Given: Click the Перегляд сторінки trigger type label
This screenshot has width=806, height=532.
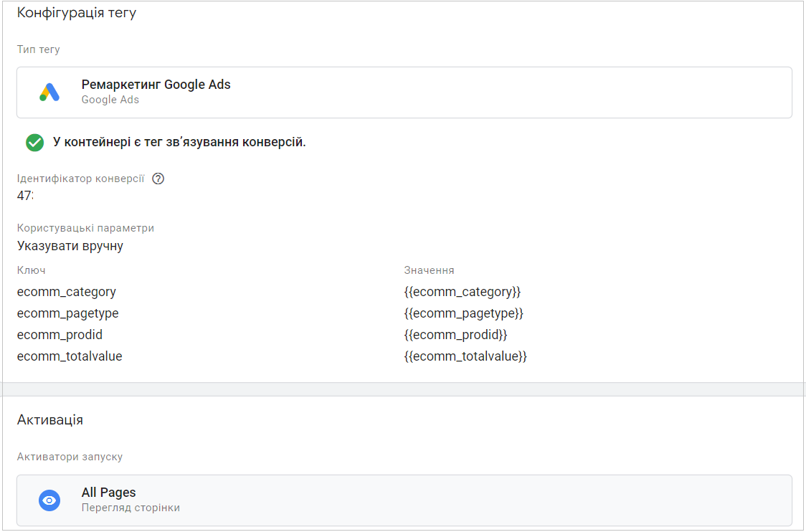Looking at the screenshot, I should [x=131, y=508].
